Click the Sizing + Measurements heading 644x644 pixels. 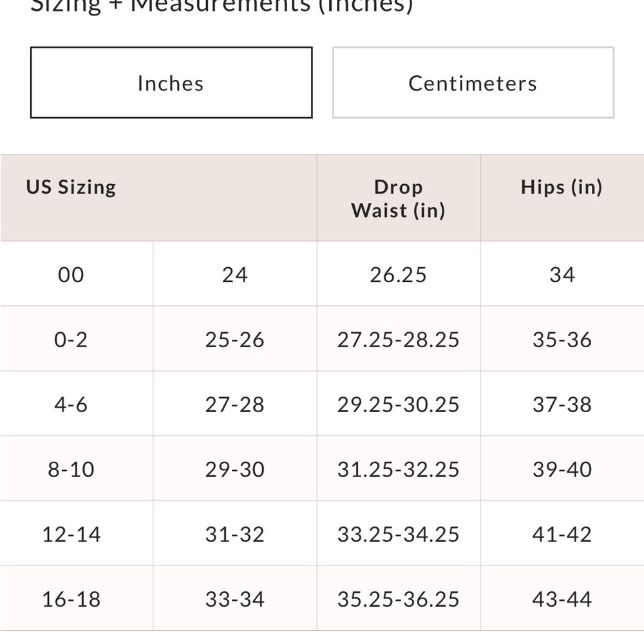point(222,6)
